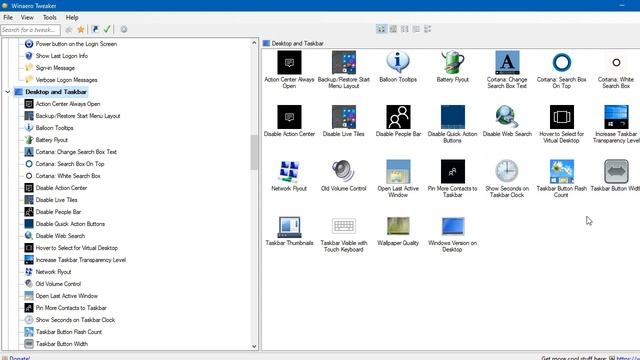Click the Donate link in status bar
Viewport: 640px width, 360px height.
pyautogui.click(x=19, y=358)
